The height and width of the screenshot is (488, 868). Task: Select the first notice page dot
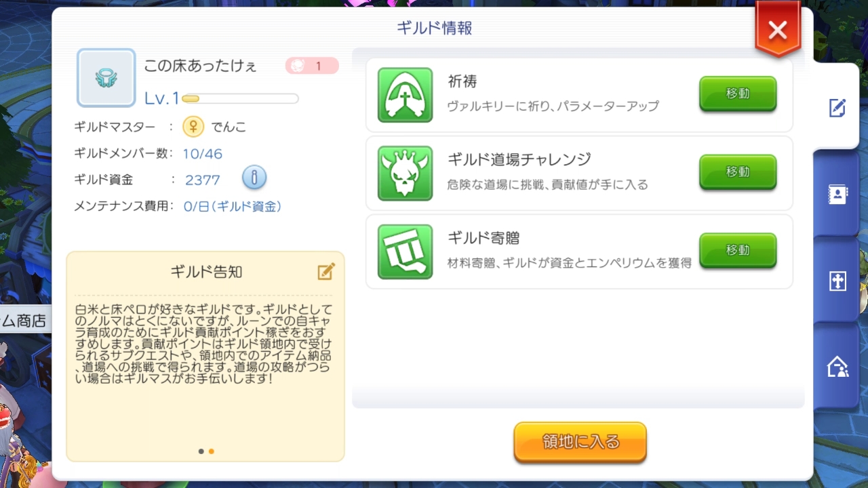point(201,451)
